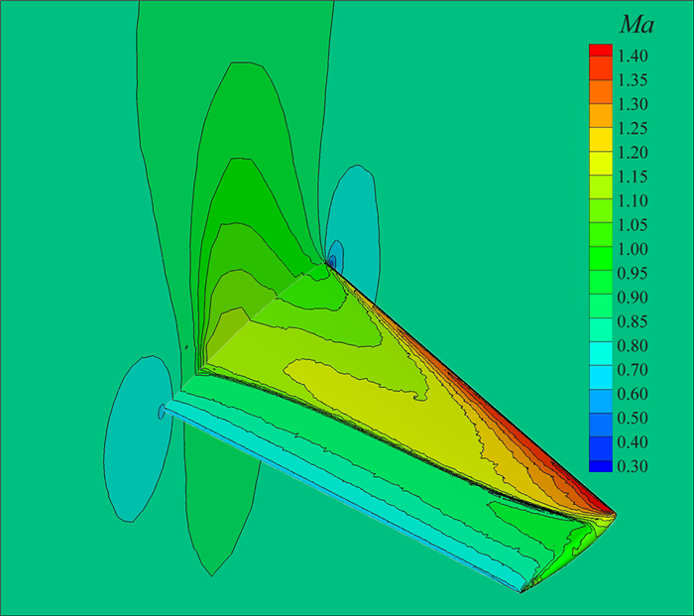Image resolution: width=694 pixels, height=616 pixels.
Task: Click the dark blue swatch at legend bottom
Action: [x=600, y=464]
